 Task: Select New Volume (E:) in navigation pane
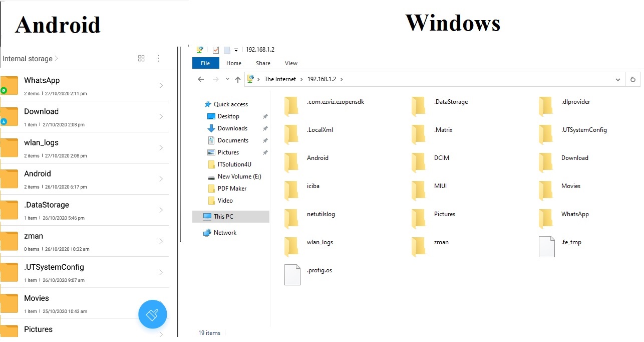[x=234, y=177]
